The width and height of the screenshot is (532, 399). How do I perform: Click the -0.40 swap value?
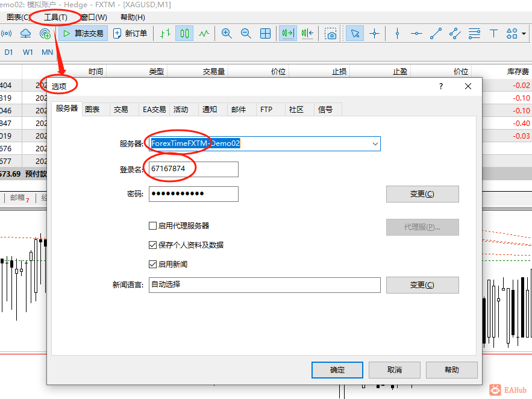point(521,124)
